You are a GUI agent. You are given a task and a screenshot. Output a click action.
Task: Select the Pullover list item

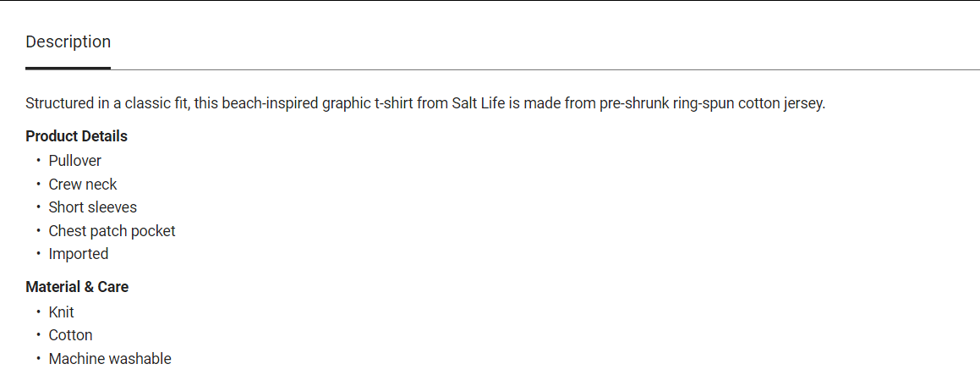pyautogui.click(x=74, y=161)
